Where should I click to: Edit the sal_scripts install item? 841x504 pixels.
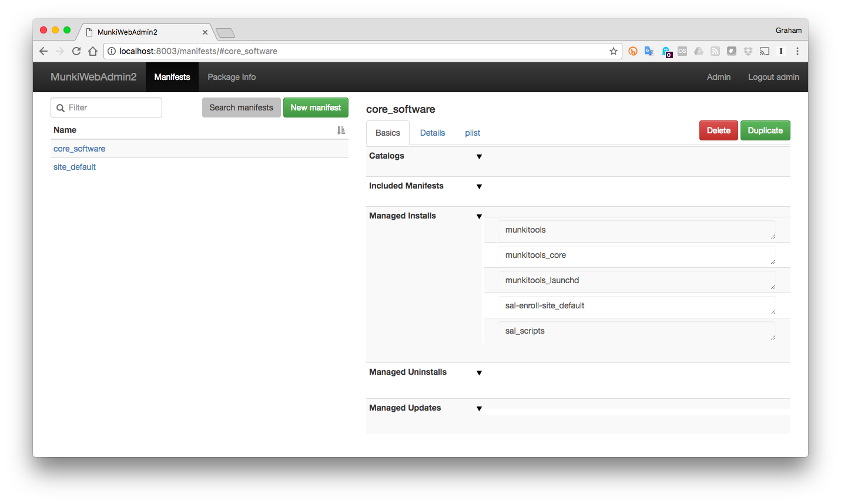[637, 331]
